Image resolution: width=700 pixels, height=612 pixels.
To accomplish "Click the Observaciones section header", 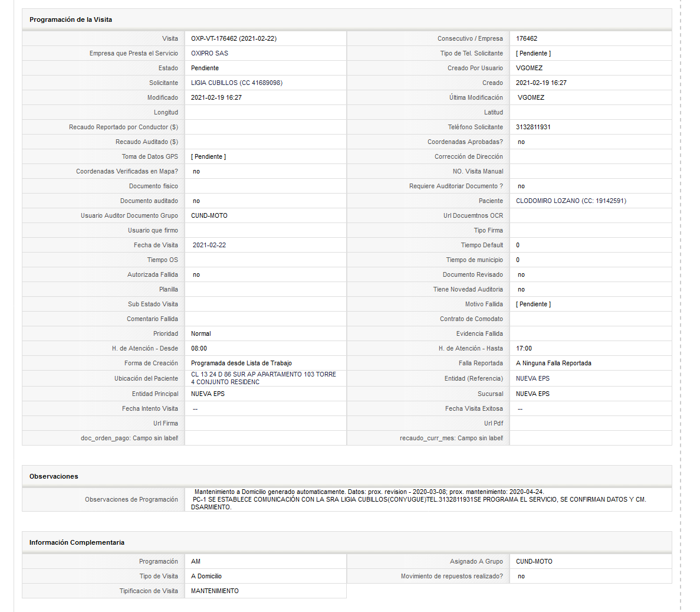I will pyautogui.click(x=54, y=476).
